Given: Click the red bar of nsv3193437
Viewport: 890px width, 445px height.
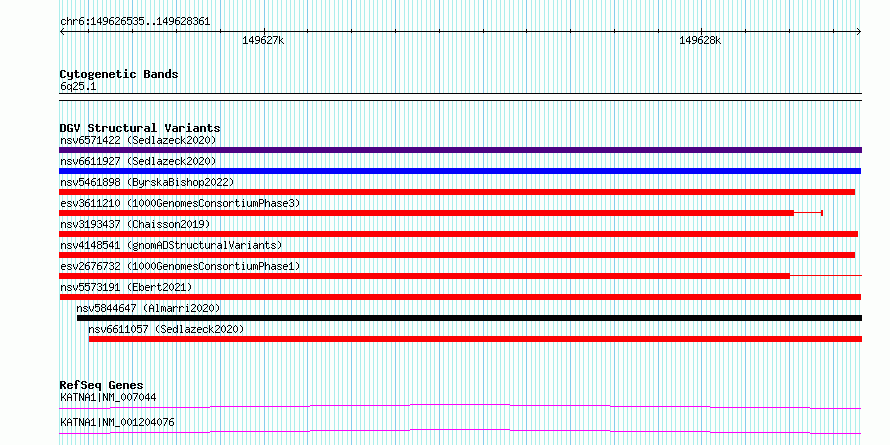Looking at the screenshot, I should (459, 234).
